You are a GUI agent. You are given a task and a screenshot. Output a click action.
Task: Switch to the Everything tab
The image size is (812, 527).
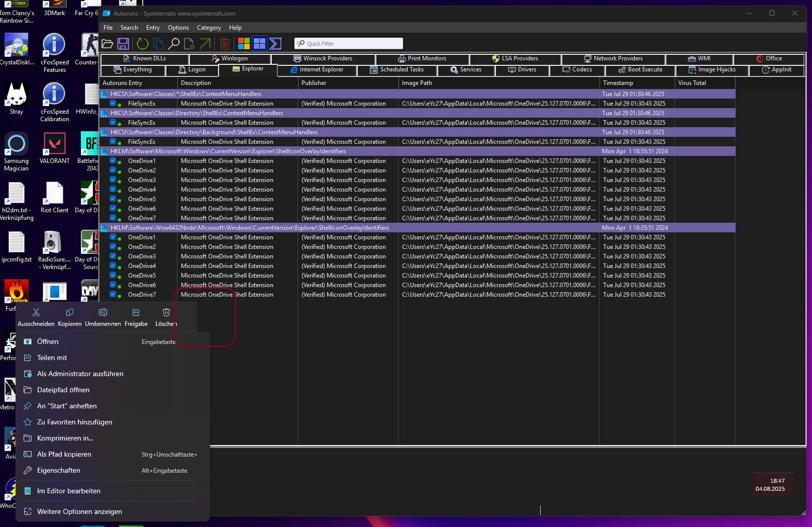point(133,70)
